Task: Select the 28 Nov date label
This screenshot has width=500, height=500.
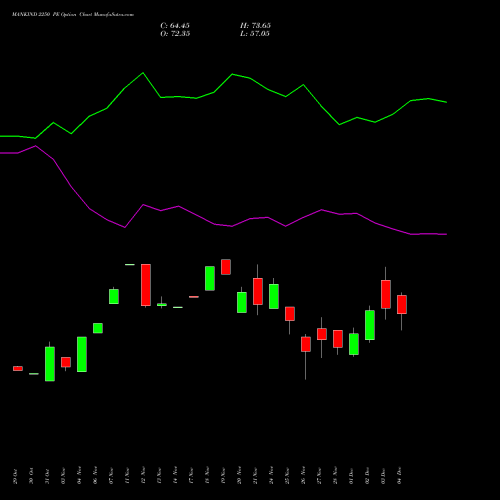Action: coord(335,476)
